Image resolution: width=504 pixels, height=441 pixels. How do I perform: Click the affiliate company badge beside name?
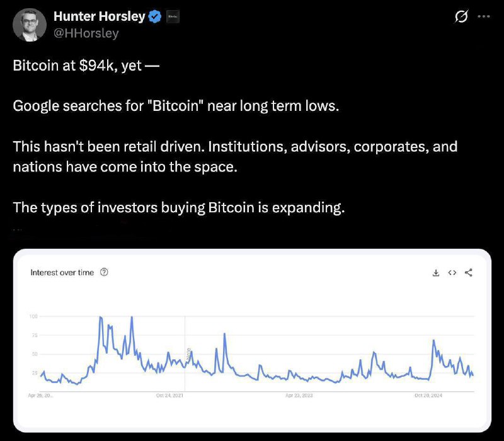point(173,16)
